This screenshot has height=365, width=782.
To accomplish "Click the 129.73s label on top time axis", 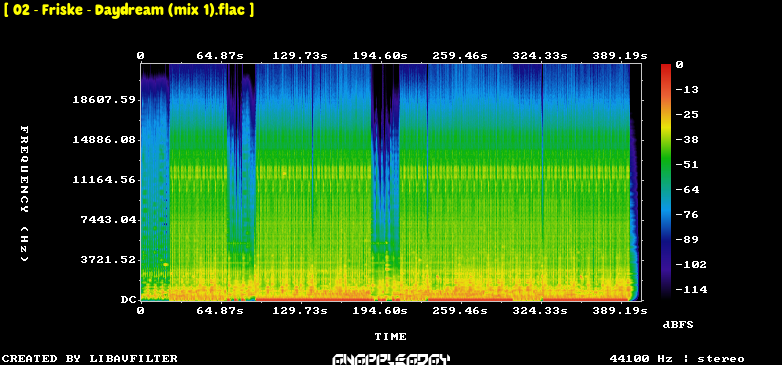I will point(300,56).
